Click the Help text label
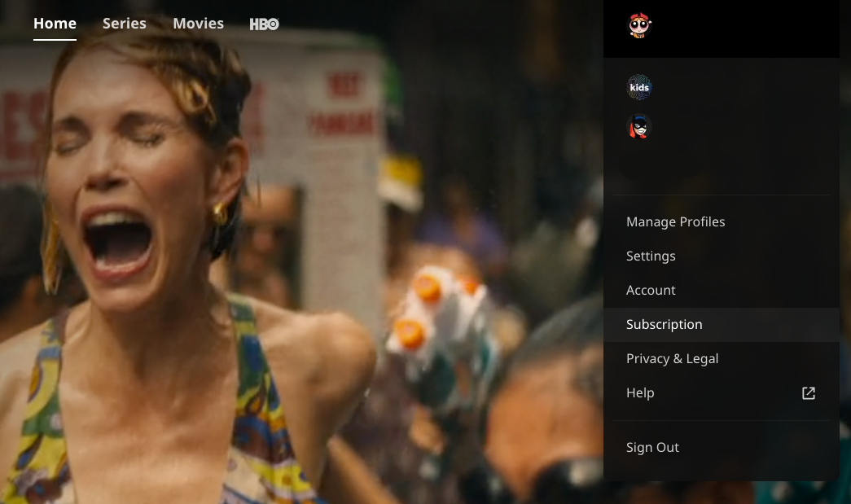Viewport: 851px width, 504px height. point(640,393)
